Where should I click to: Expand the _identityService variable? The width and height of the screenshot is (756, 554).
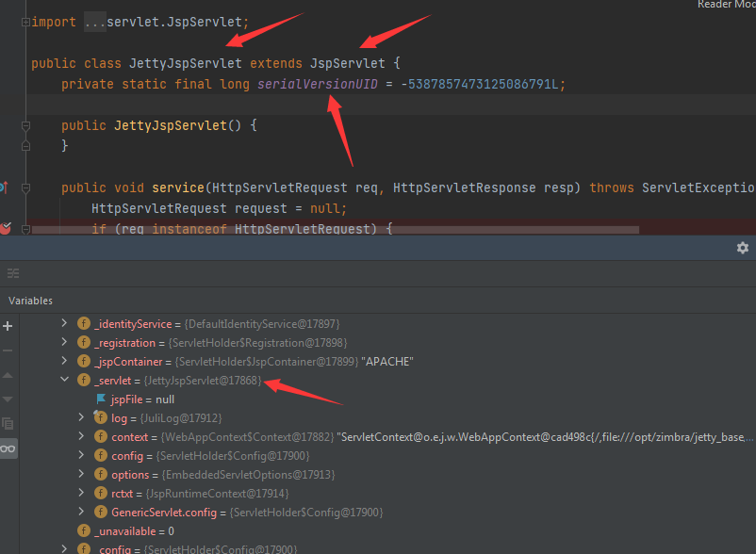click(x=64, y=323)
